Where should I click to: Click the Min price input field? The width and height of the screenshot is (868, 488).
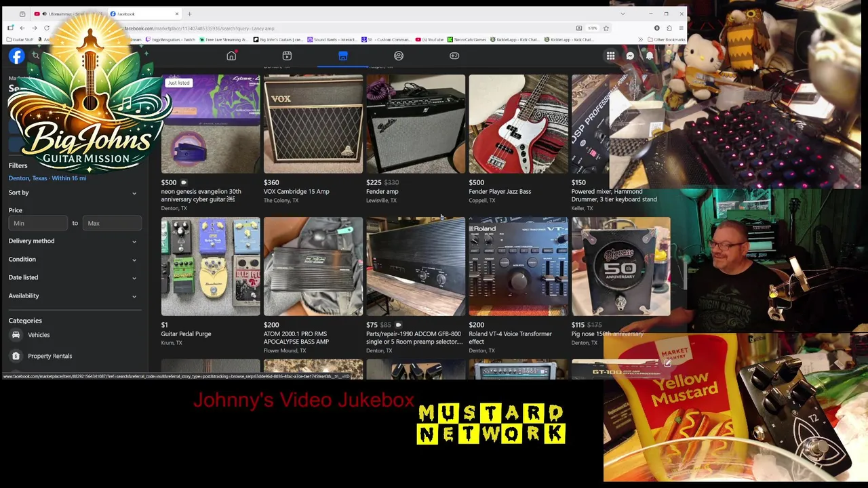[38, 223]
